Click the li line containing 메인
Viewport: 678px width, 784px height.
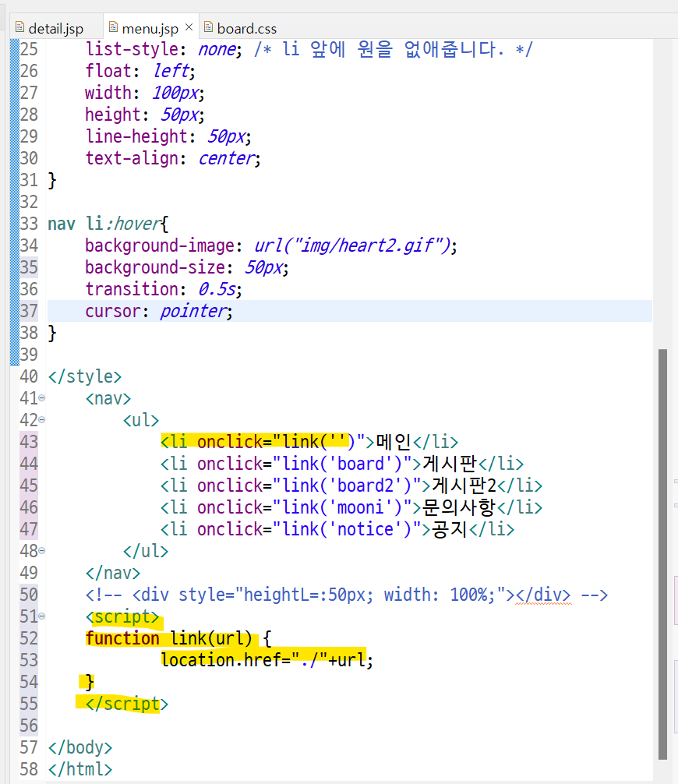[x=309, y=442]
